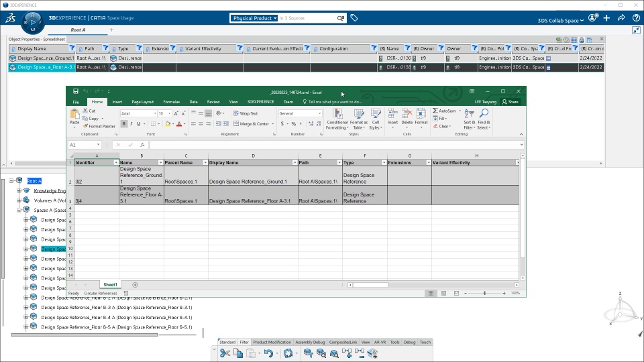Click the Excel Save icon in title bar
The image size is (644, 362).
tap(76, 91)
